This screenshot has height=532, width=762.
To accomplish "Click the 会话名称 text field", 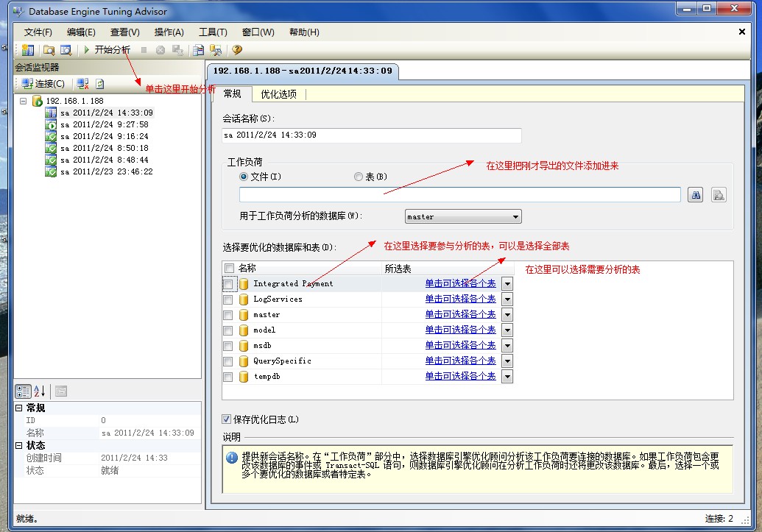I will 371,135.
